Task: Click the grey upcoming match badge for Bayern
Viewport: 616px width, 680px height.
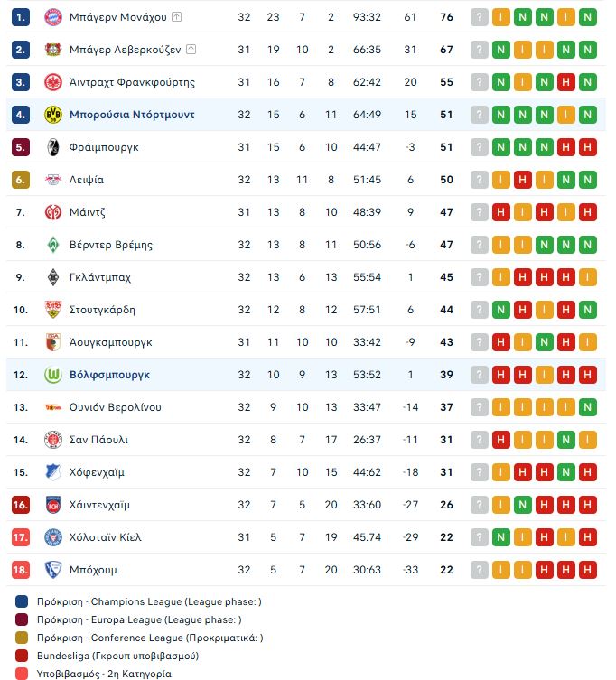Action: (x=480, y=17)
